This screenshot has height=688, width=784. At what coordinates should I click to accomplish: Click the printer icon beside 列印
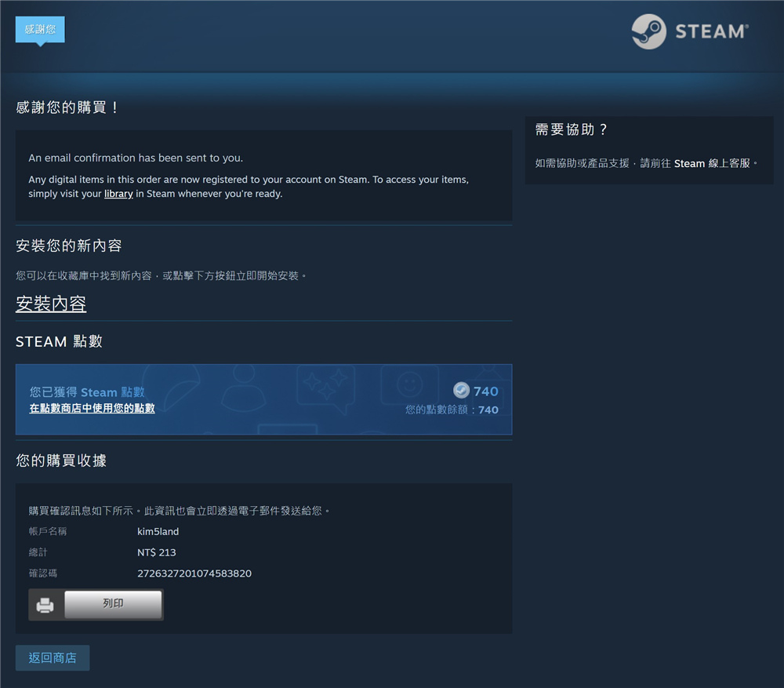pyautogui.click(x=45, y=605)
